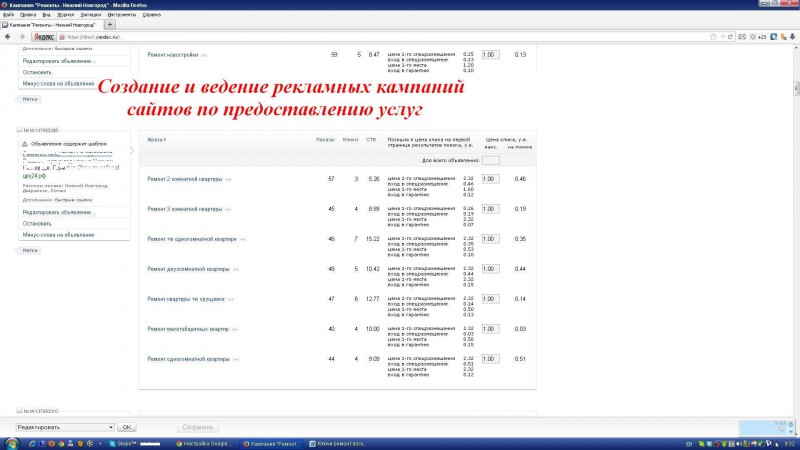
Task: Click the bid field for Ремонт двухкомнатной квартиры
Action: tap(491, 269)
